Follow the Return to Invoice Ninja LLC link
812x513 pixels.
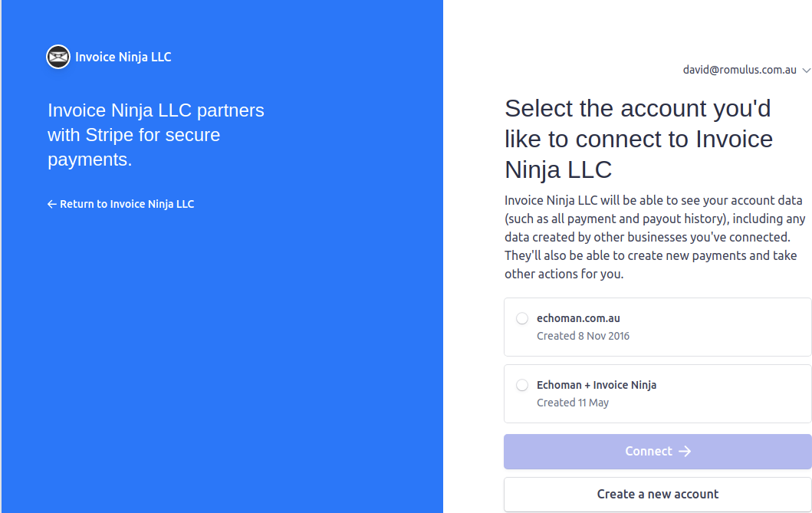pyautogui.click(x=120, y=205)
